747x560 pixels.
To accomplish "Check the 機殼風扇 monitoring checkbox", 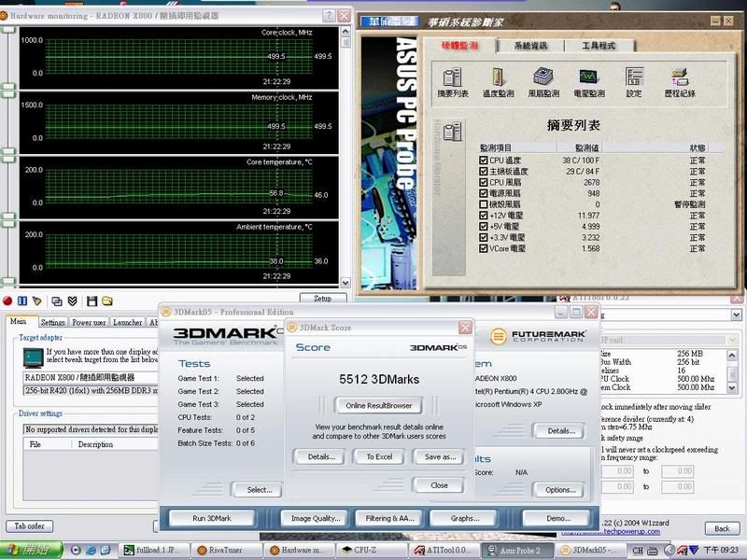I will pyautogui.click(x=483, y=204).
